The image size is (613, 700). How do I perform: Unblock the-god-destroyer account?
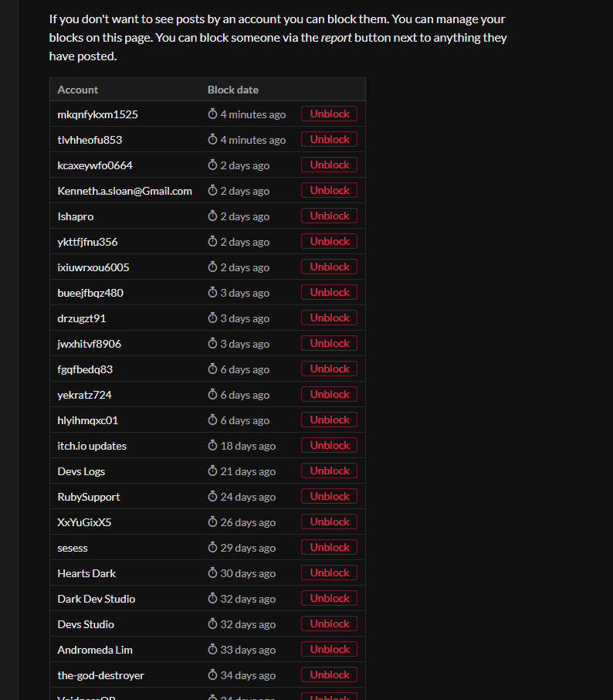(x=329, y=675)
